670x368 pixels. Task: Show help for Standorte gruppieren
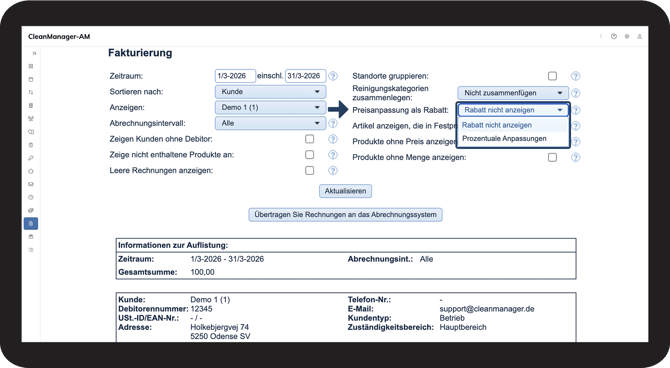tap(576, 76)
